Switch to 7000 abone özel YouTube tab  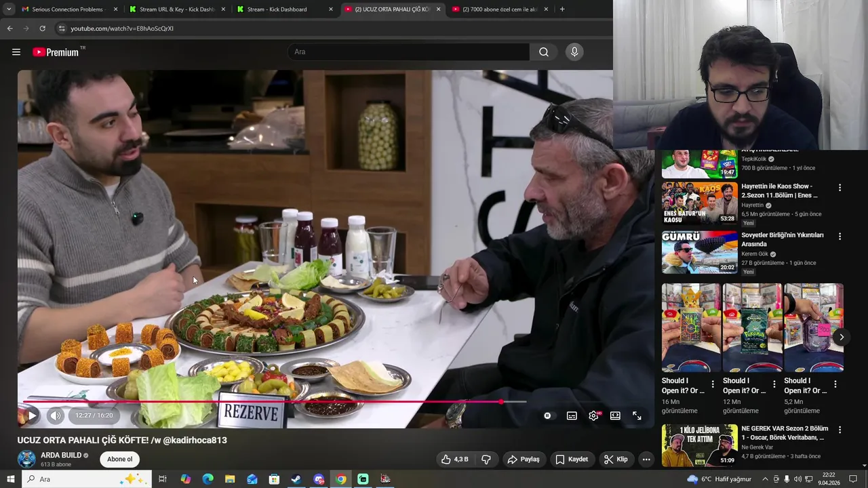500,9
